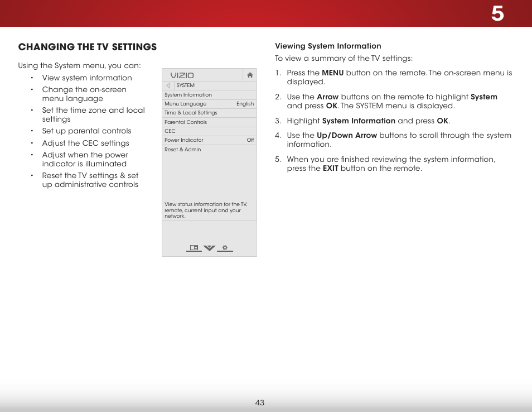The image size is (532, 412).
Task: Toggle the Power Indicator Off value
Action: click(250, 140)
